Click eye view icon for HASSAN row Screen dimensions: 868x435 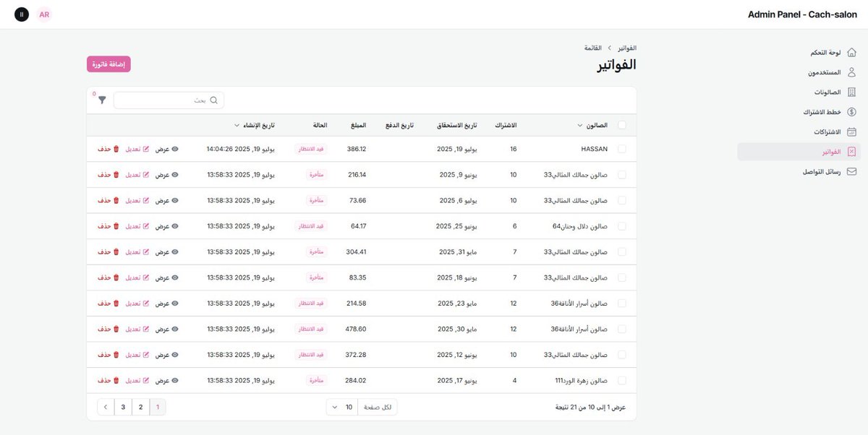(175, 149)
